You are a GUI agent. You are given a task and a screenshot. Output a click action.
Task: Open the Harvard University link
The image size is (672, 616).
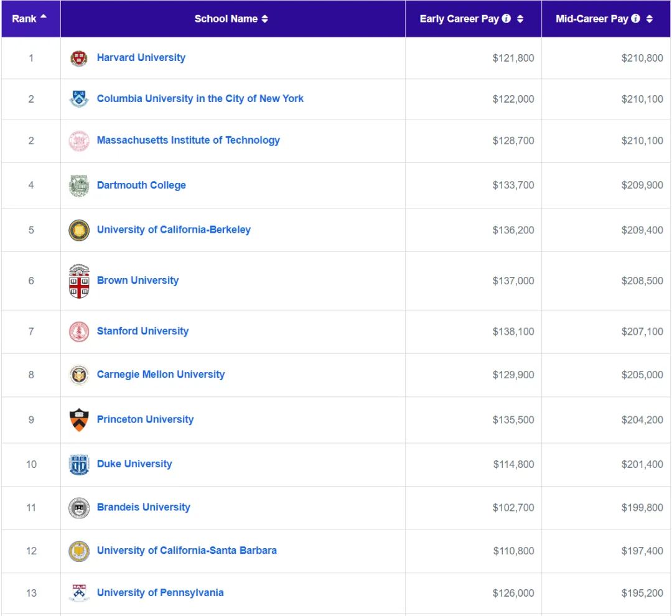(x=141, y=57)
